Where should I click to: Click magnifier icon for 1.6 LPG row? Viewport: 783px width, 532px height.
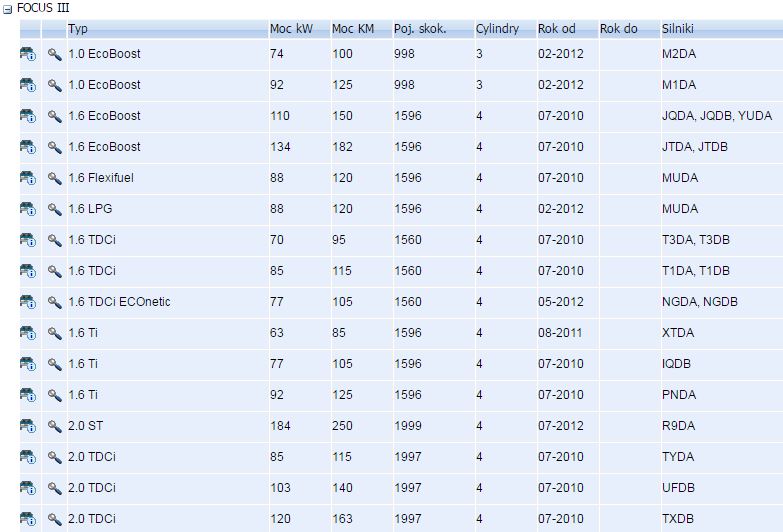[54, 209]
